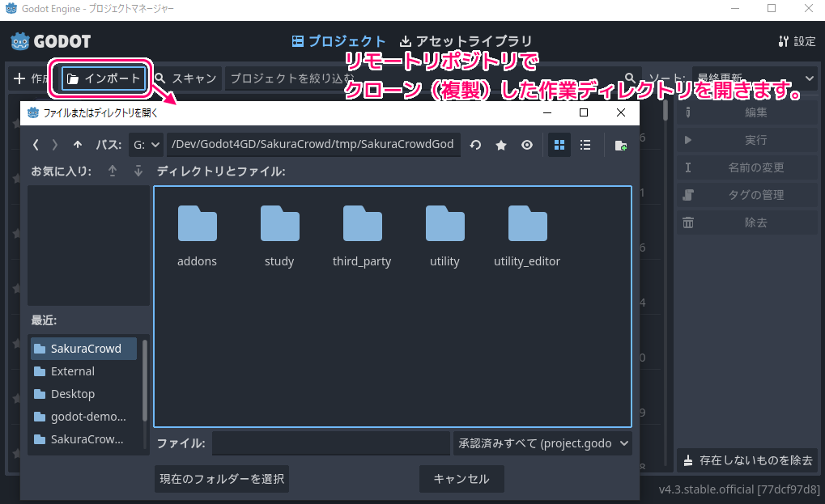
Task: Move favorite up with the up arrow icon
Action: [x=113, y=171]
